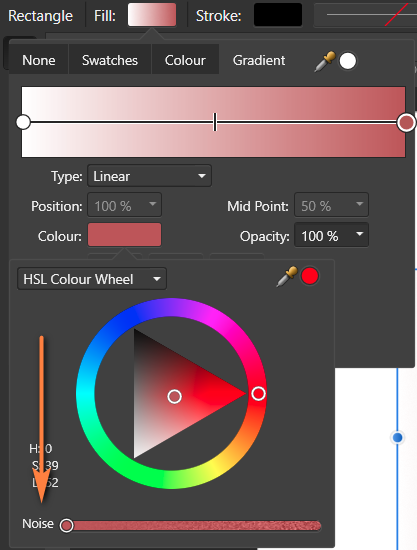Click the hue ring handle
417x550 pixels.
pos(258,394)
